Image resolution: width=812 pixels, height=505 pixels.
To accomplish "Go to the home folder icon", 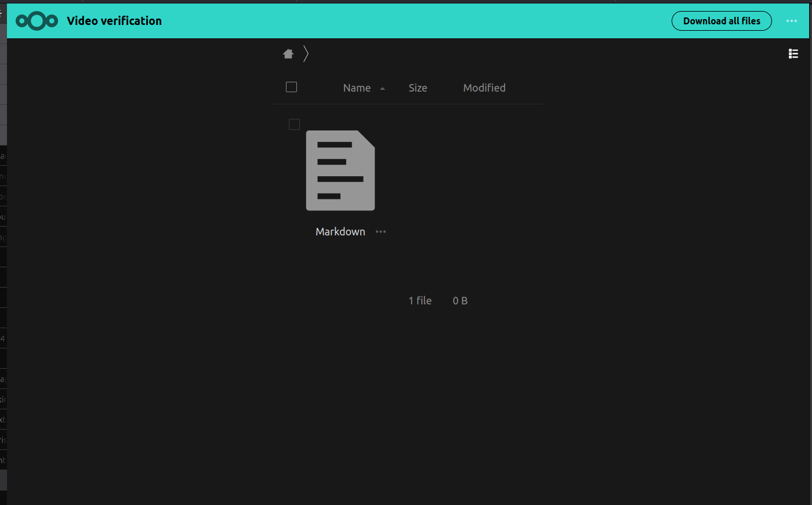I will [x=288, y=54].
